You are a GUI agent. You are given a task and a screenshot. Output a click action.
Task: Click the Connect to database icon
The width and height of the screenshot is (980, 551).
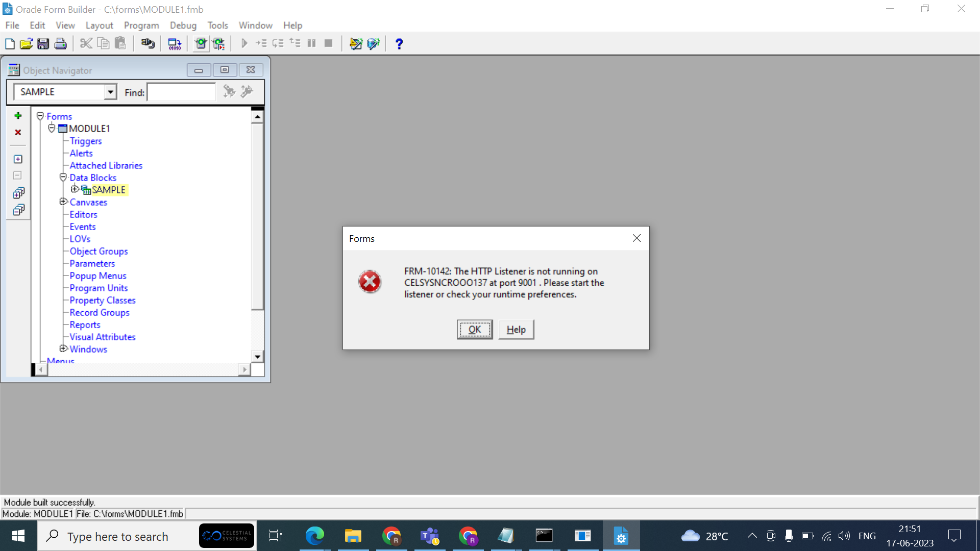148,44
